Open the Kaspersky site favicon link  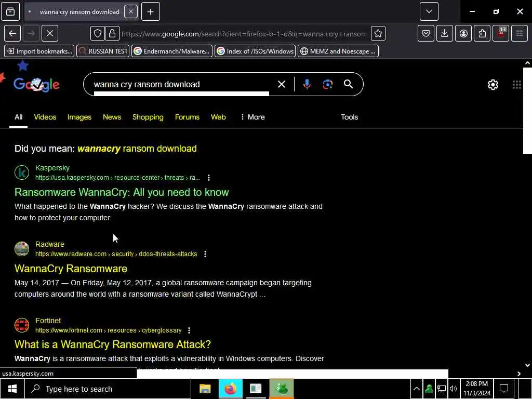click(x=22, y=172)
